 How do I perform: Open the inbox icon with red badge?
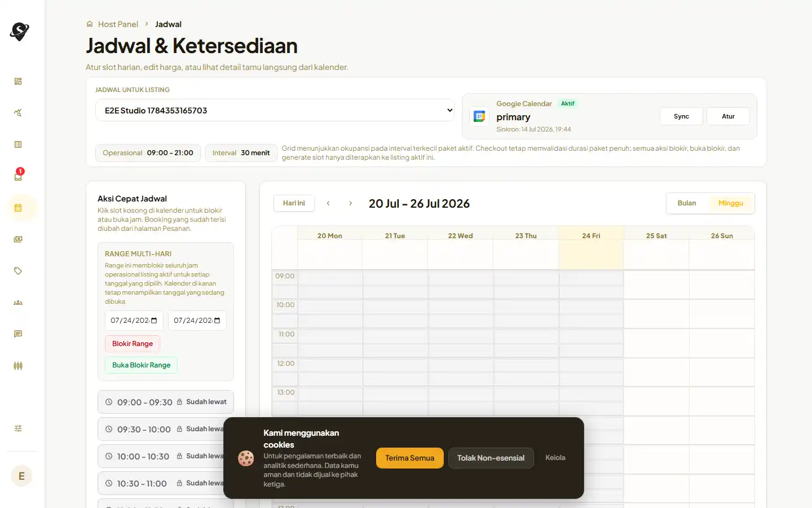18,176
